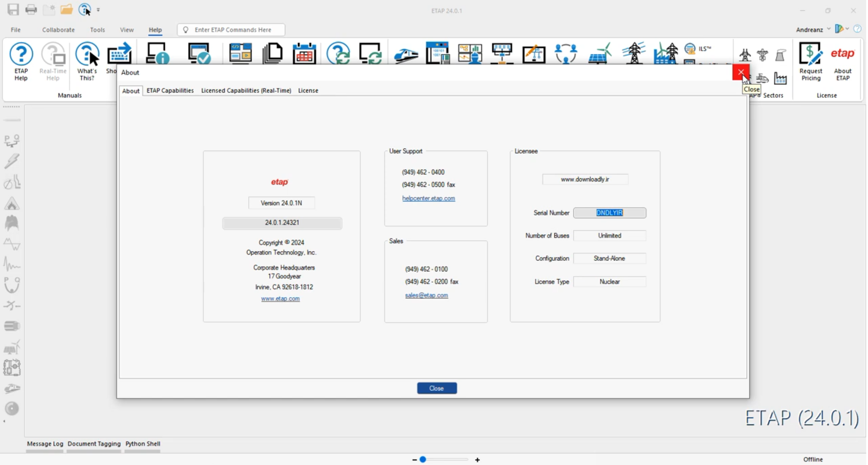The width and height of the screenshot is (868, 465).
Task: Open ETAP Help manual
Action: pos(21,61)
